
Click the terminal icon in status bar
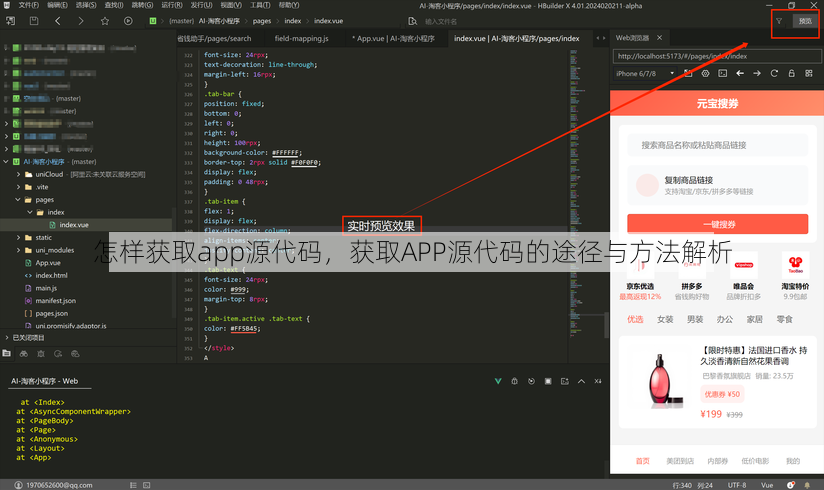pyautogui.click(x=147, y=485)
